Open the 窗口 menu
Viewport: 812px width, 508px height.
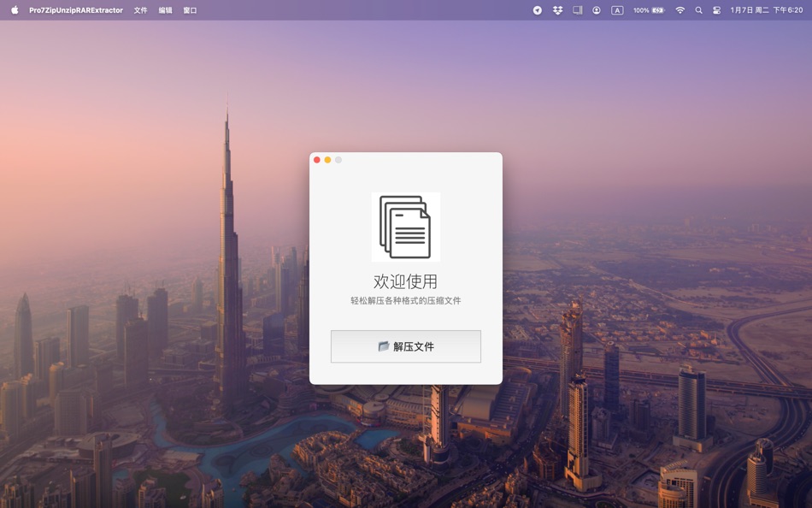point(189,10)
